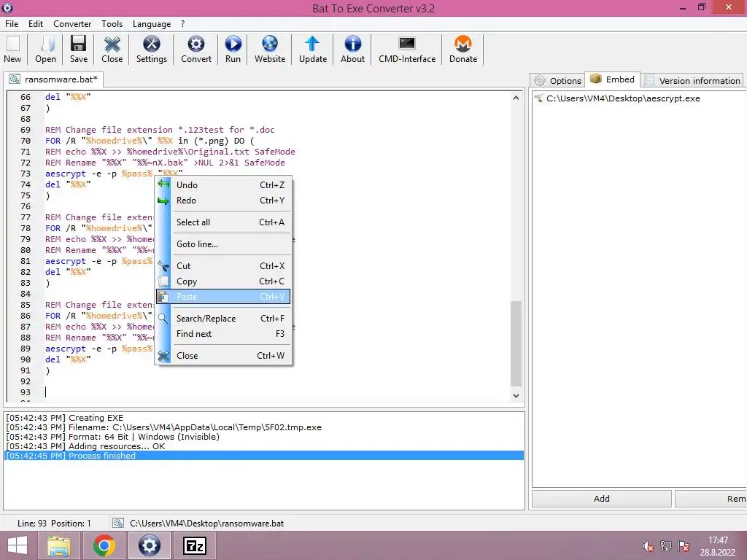747x560 pixels.
Task: Choose Copy in the context menu
Action: click(223, 281)
